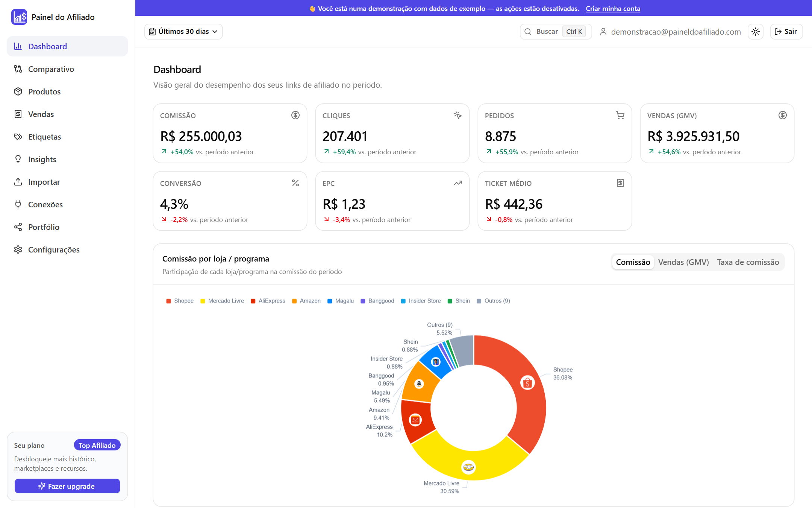
Task: Toggle Insider Store series in chart legend
Action: coord(421,301)
